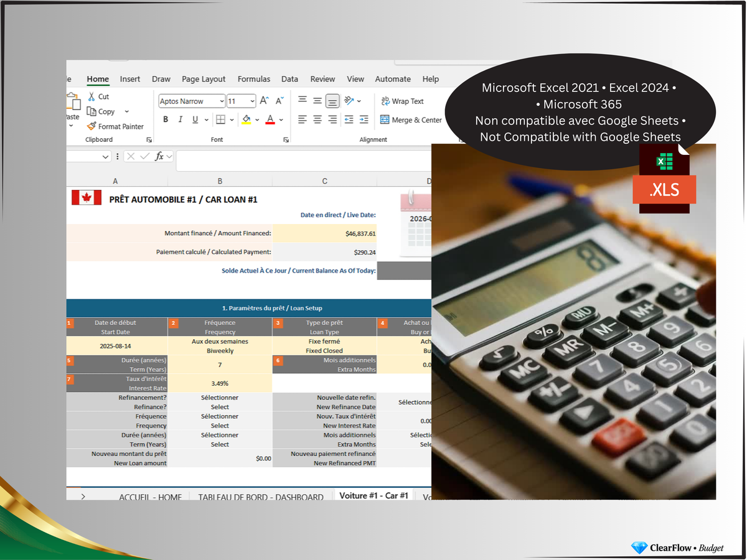Viewport: 747px width, 560px height.
Task: Toggle Italic formatting
Action: point(181,119)
